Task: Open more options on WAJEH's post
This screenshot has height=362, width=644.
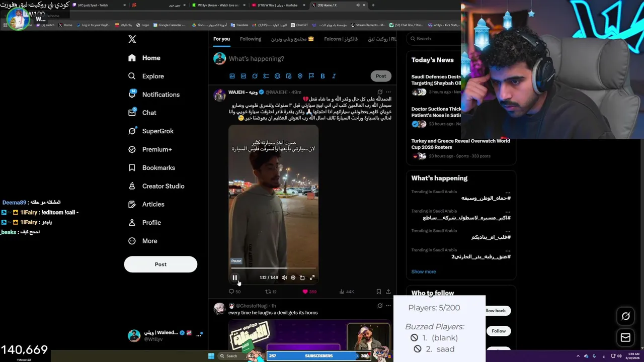Action: click(x=388, y=92)
